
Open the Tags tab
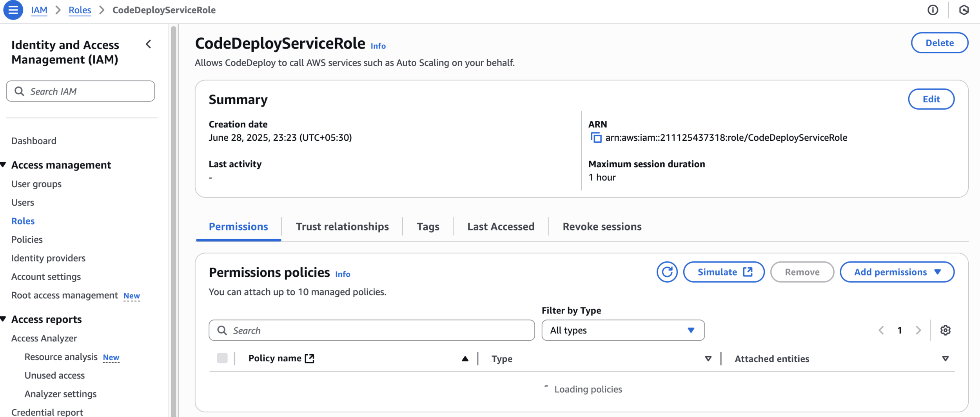[x=428, y=227]
